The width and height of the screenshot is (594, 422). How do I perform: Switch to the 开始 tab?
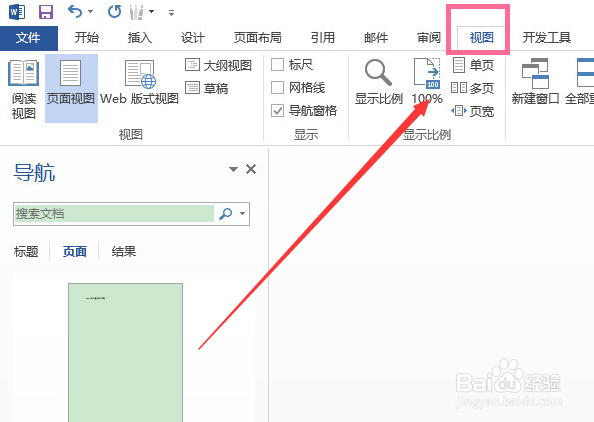coord(87,38)
